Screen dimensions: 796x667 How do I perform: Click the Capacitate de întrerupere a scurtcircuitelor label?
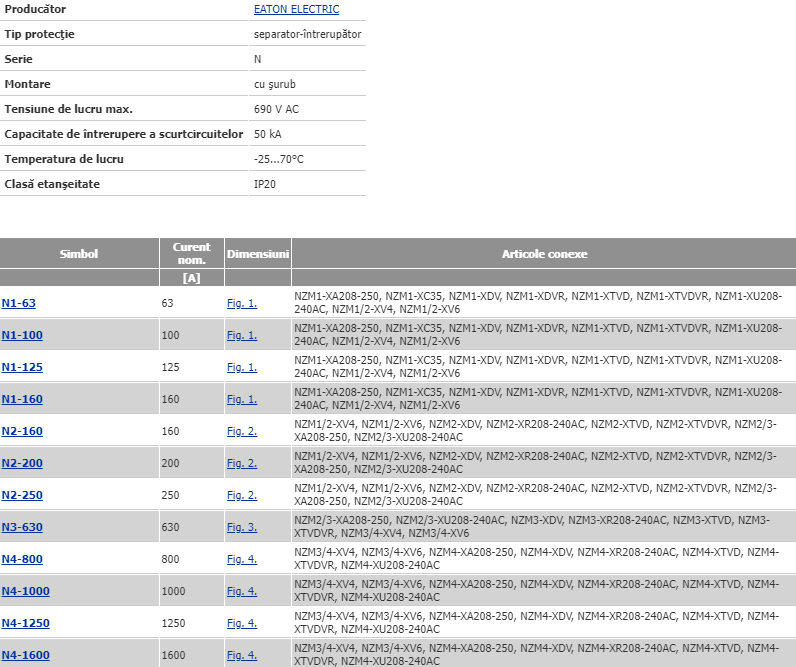click(124, 134)
